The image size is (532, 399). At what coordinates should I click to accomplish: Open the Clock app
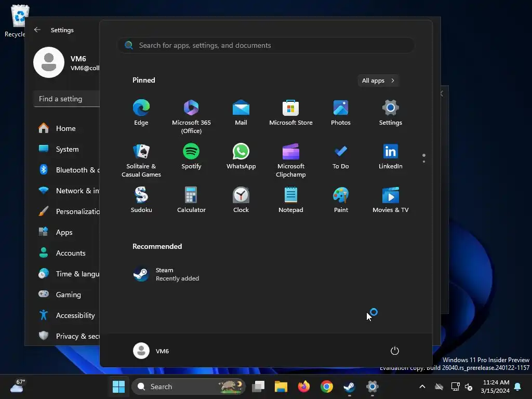tap(241, 200)
